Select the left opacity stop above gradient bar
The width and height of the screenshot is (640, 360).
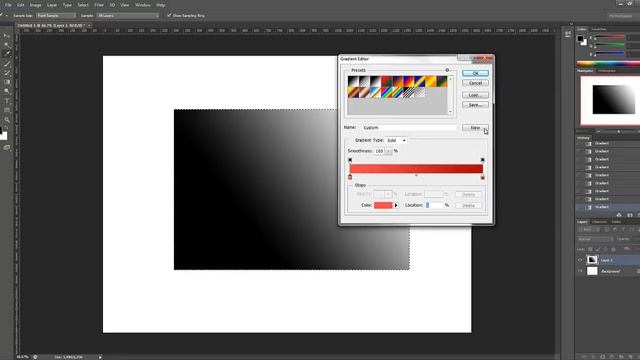350,160
